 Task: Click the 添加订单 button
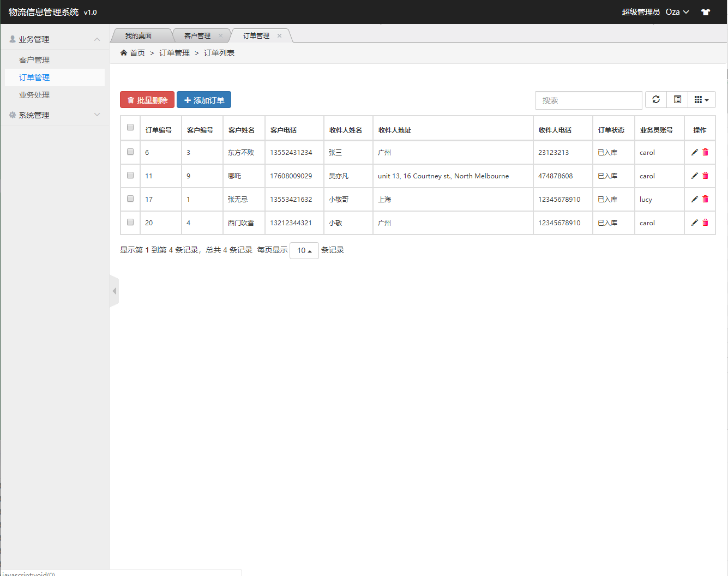pyautogui.click(x=204, y=100)
